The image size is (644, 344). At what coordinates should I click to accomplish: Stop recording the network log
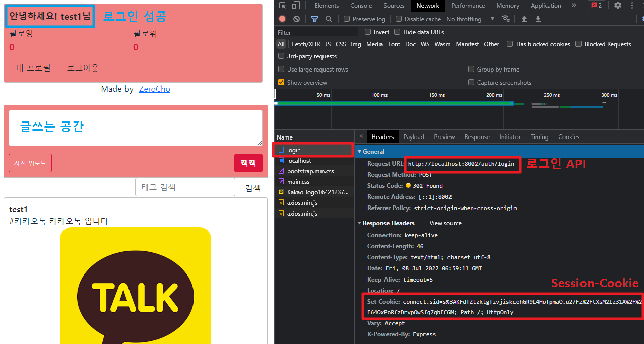pyautogui.click(x=282, y=19)
